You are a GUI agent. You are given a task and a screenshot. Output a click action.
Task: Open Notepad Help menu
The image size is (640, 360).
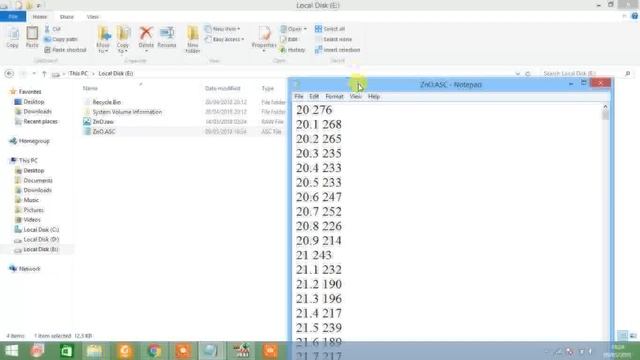click(x=374, y=96)
